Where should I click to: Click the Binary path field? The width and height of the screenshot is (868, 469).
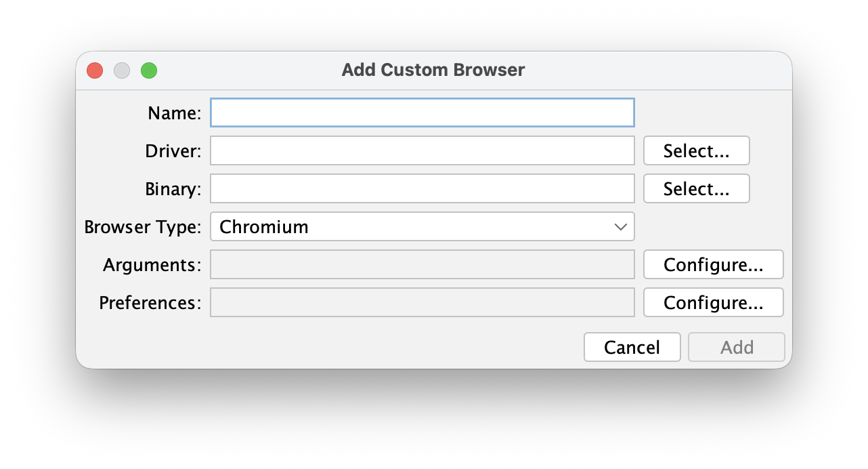[422, 188]
